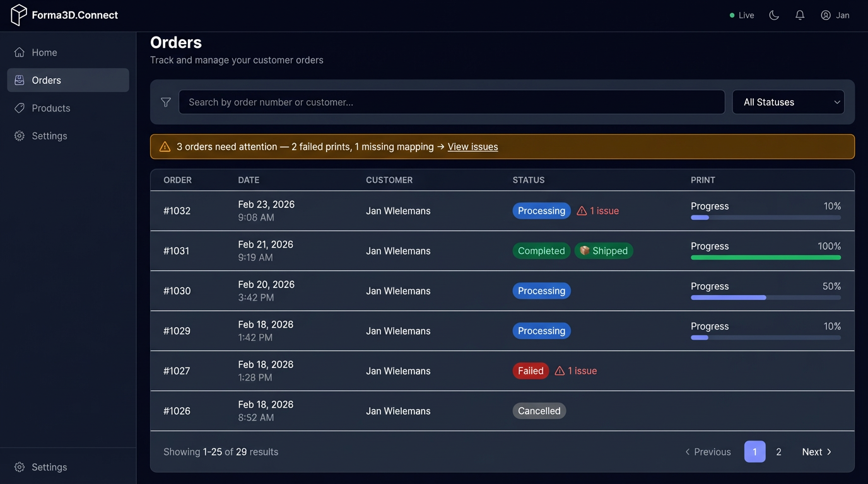
Task: Toggle the Live status indicator
Action: pos(741,14)
